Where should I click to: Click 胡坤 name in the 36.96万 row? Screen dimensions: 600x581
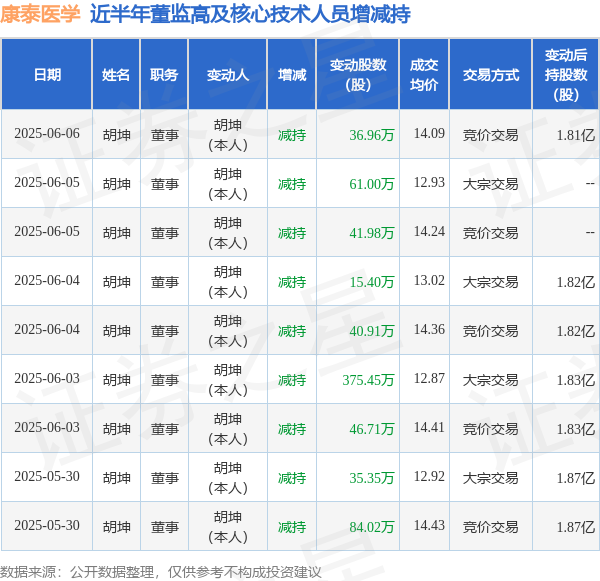click(116, 135)
